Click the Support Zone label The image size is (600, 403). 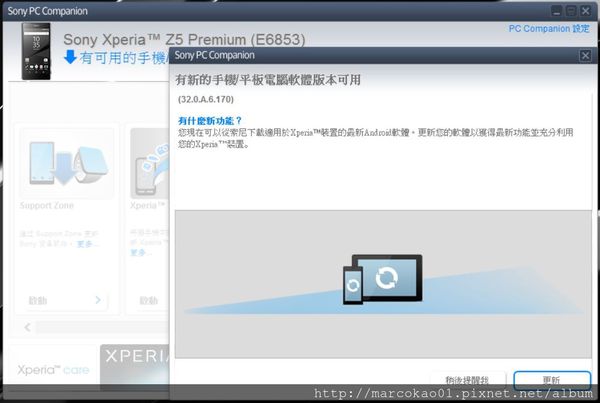coord(47,206)
